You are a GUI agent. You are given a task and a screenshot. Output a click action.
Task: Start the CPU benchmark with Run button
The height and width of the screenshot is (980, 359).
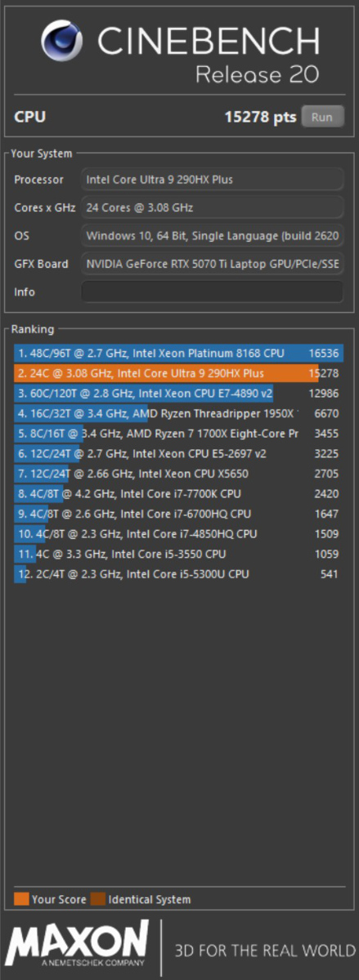(322, 117)
